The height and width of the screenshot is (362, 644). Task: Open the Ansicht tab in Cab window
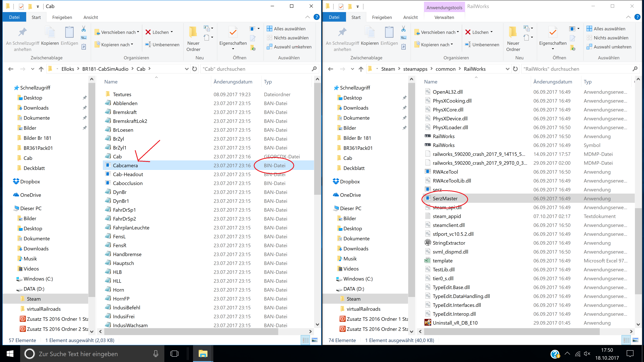(91, 17)
